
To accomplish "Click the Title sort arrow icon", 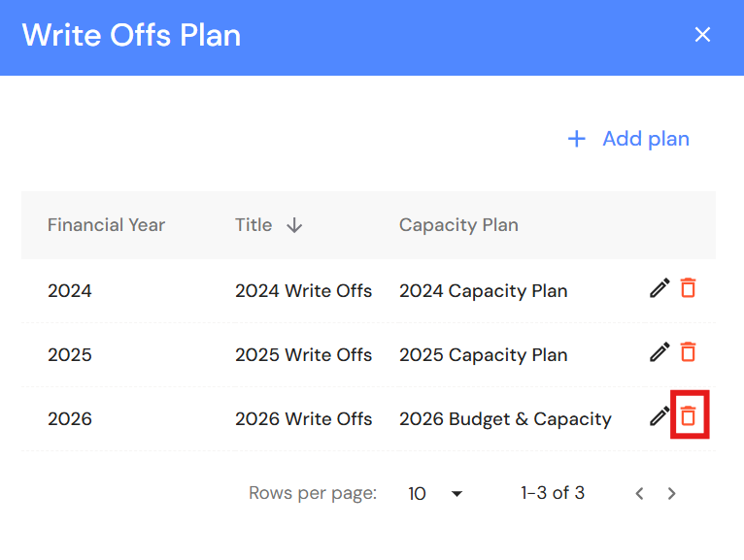I will tap(294, 225).
